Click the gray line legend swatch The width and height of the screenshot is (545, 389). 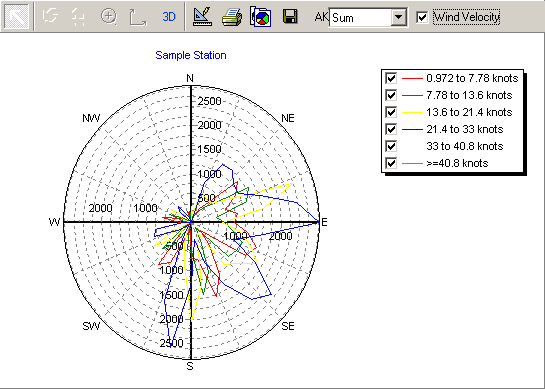point(412,163)
